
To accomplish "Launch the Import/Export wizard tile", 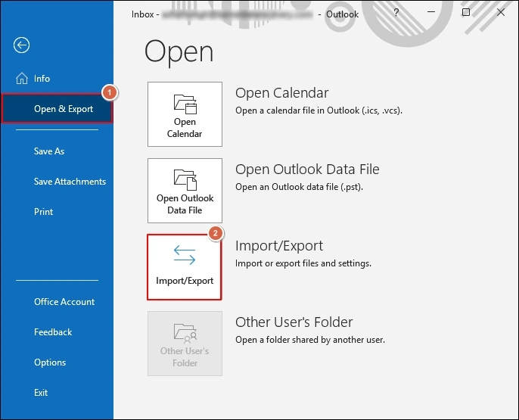I will coord(185,266).
